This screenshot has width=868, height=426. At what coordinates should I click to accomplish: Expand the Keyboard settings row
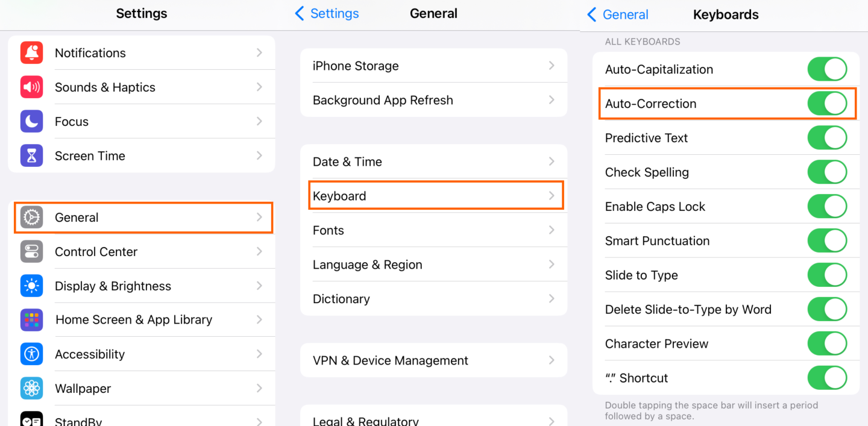click(436, 195)
